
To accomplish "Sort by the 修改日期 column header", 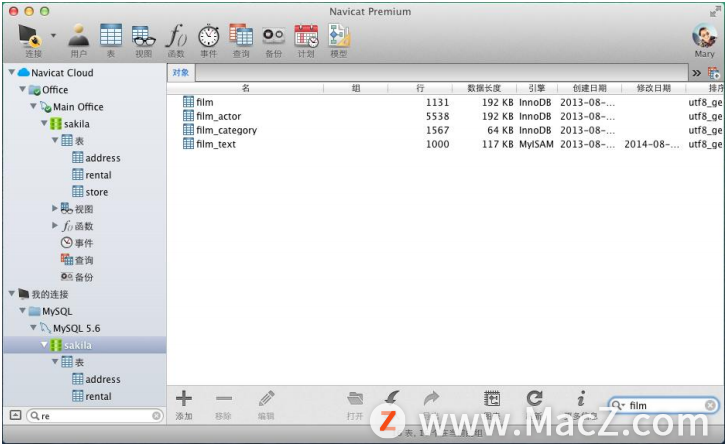I will tap(654, 88).
